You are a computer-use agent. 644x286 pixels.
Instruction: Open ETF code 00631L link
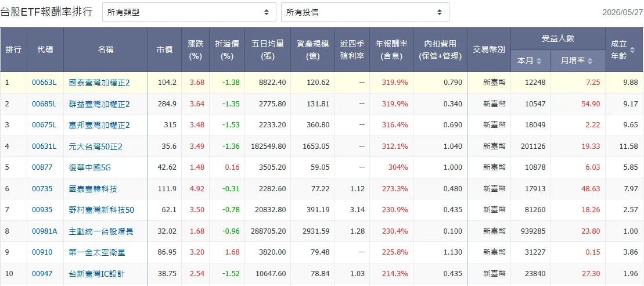point(44,146)
